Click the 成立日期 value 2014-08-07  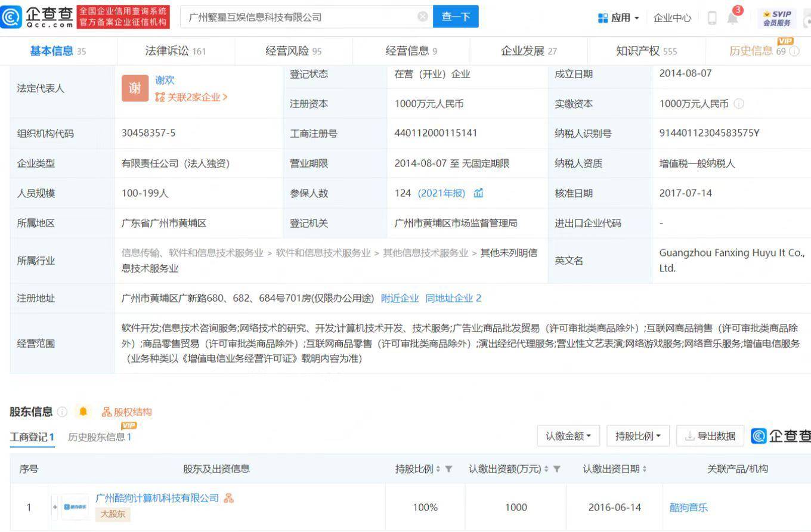685,74
